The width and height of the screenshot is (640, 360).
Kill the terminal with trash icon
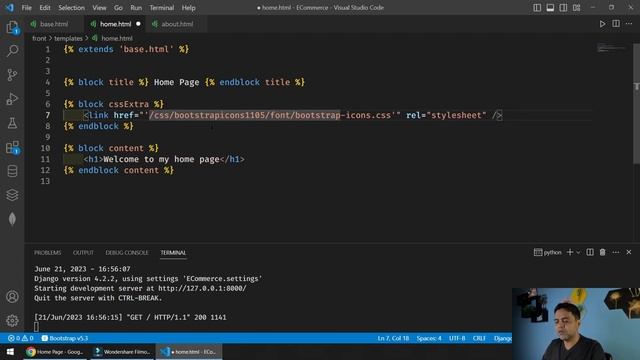point(602,252)
